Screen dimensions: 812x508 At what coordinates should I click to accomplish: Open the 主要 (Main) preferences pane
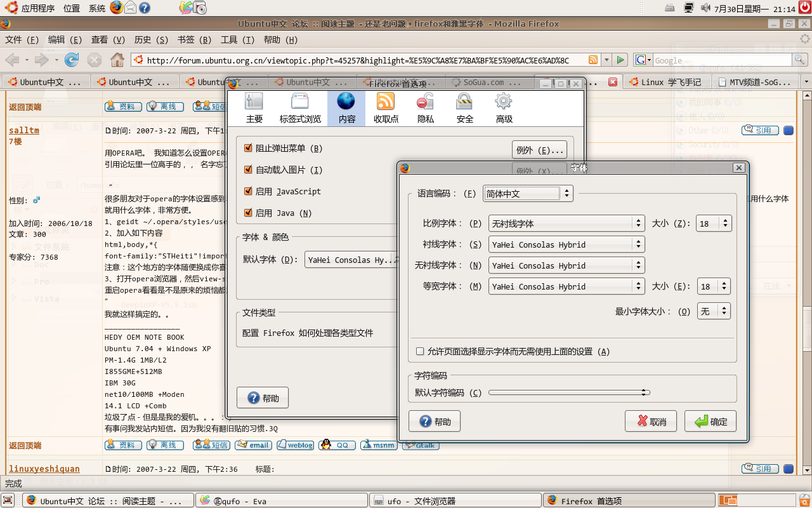[254, 108]
